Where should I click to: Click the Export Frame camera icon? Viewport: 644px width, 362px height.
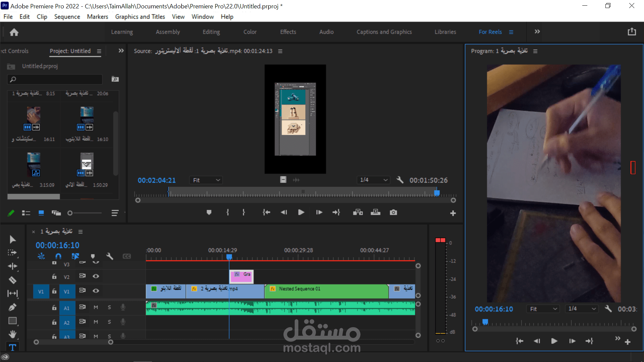(x=393, y=213)
